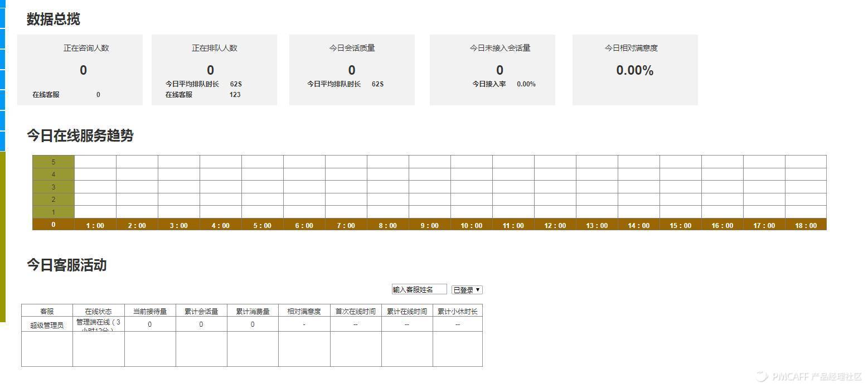The width and height of the screenshot is (868, 388).
Task: Click the 今日相对满意度 statistic card
Action: [x=635, y=70]
